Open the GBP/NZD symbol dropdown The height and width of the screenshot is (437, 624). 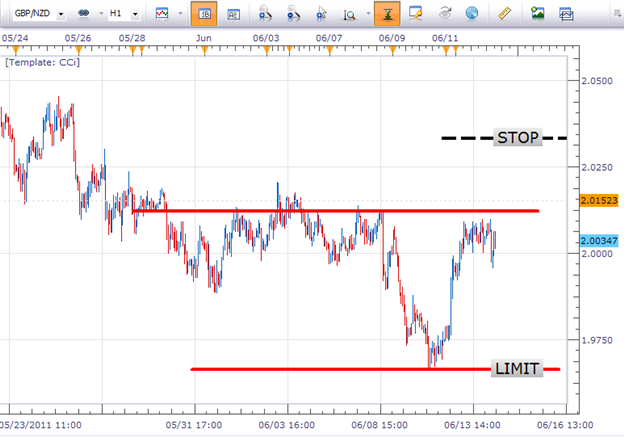(x=61, y=14)
